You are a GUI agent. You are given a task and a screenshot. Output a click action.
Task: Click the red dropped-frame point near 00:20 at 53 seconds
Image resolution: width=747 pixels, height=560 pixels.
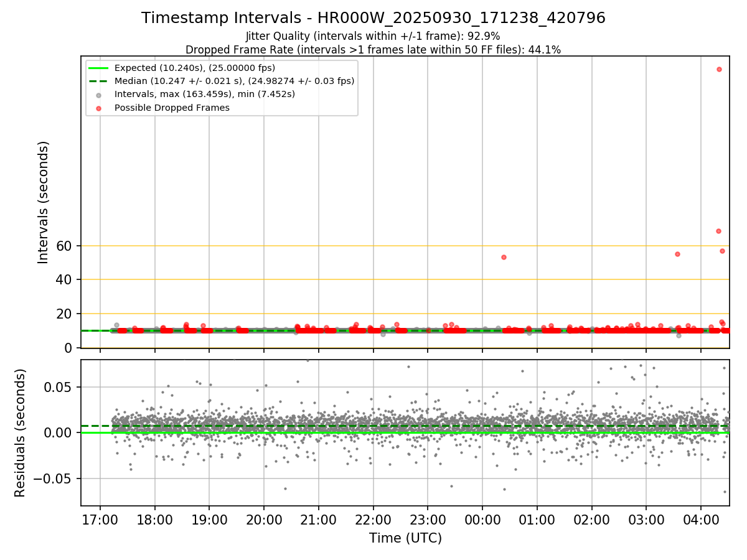point(504,257)
